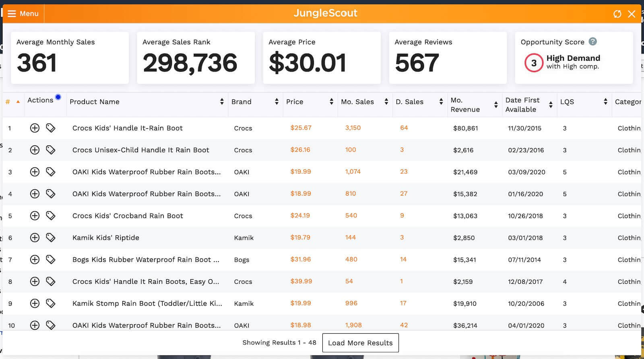
Task: Select price $39.99 in row 8
Action: pyautogui.click(x=301, y=281)
